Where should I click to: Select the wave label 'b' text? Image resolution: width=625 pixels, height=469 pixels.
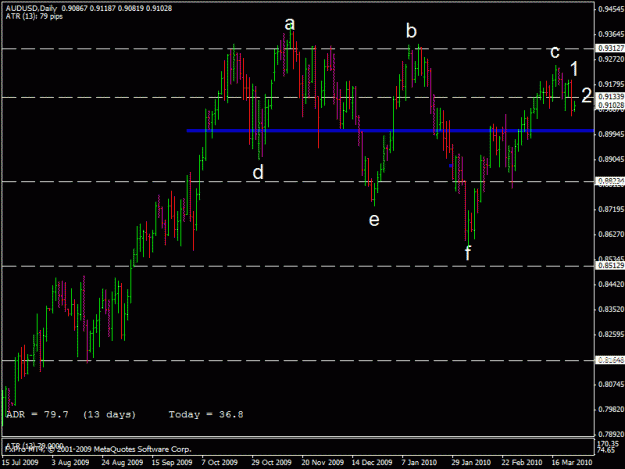411,31
